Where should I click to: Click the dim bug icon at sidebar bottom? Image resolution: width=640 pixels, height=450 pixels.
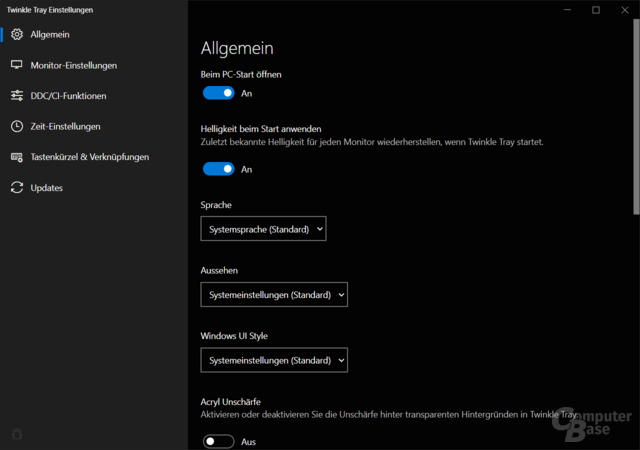(x=16, y=434)
